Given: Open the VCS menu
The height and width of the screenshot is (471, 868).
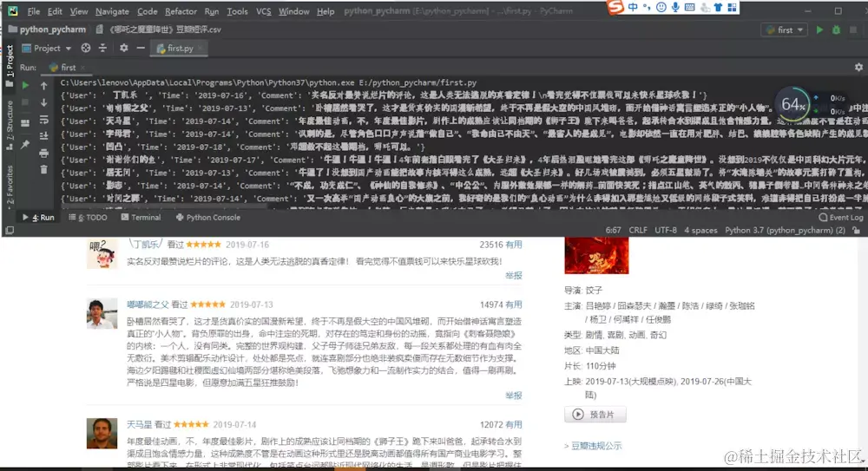Looking at the screenshot, I should pyautogui.click(x=264, y=11).
